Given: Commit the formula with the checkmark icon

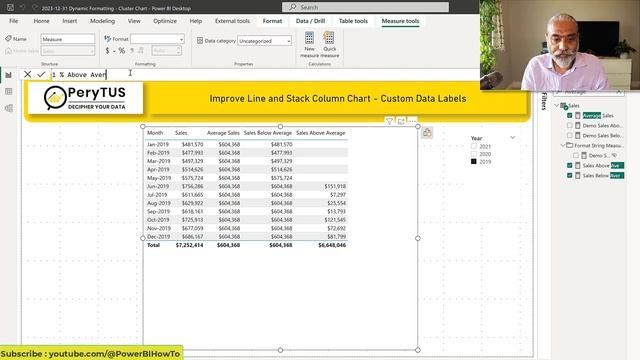Looking at the screenshot, I should pyautogui.click(x=41, y=74).
